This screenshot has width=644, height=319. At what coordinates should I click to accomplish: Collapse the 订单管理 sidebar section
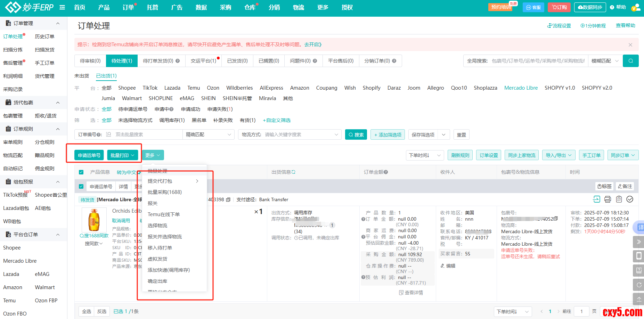pos(58,23)
